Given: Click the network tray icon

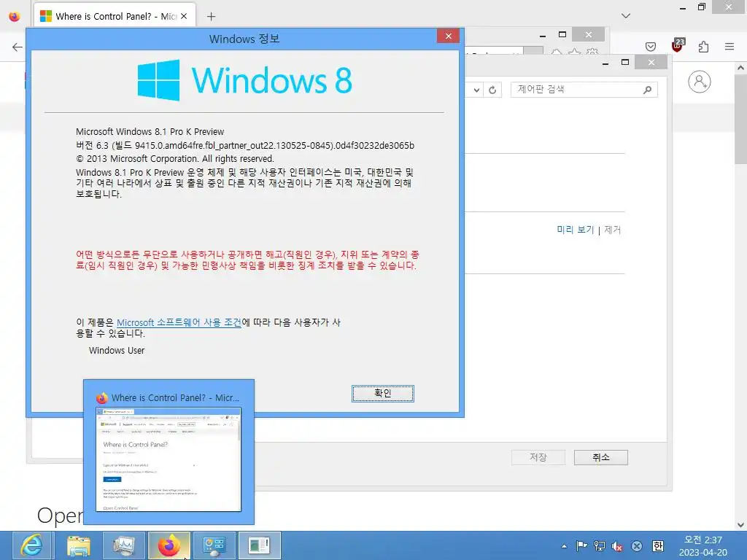Looking at the screenshot, I should (x=600, y=546).
